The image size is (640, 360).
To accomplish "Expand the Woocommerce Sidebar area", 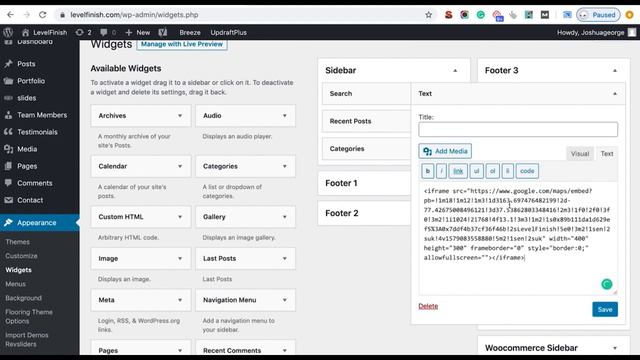I will (x=615, y=348).
